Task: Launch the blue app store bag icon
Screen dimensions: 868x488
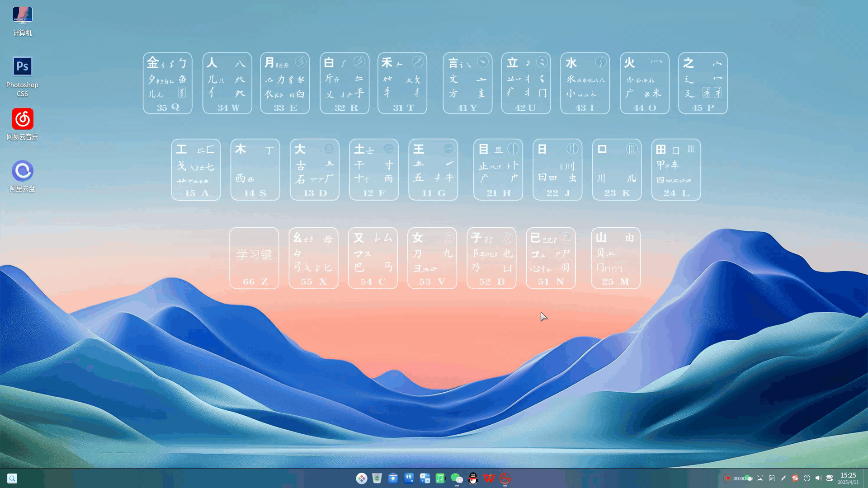Action: pos(393,479)
